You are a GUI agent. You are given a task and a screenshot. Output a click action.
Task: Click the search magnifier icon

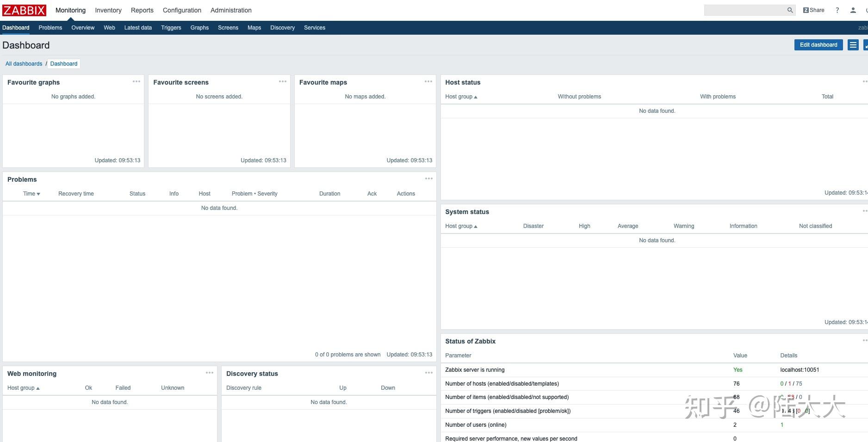(x=790, y=10)
